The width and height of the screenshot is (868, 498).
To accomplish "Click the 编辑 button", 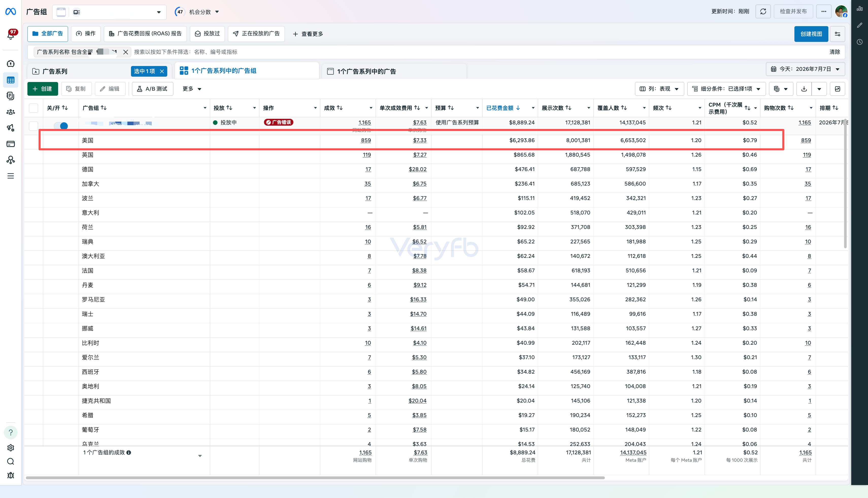I will coord(110,89).
